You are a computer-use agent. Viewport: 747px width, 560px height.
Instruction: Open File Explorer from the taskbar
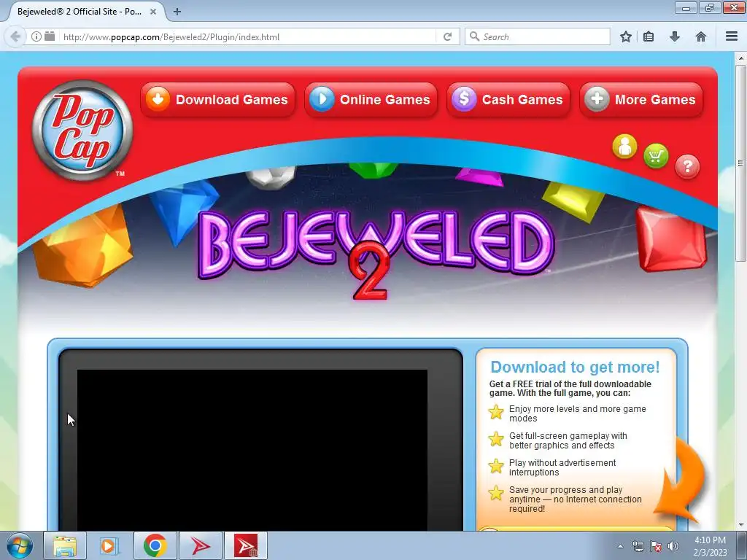point(65,545)
